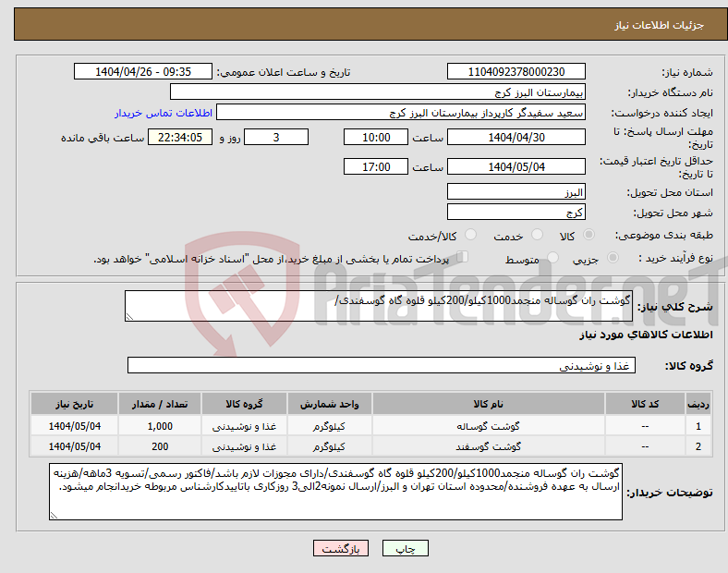Viewport: 728px width, 573px height.
Task: Select the متوسط purchase type radio
Action: 552,258
